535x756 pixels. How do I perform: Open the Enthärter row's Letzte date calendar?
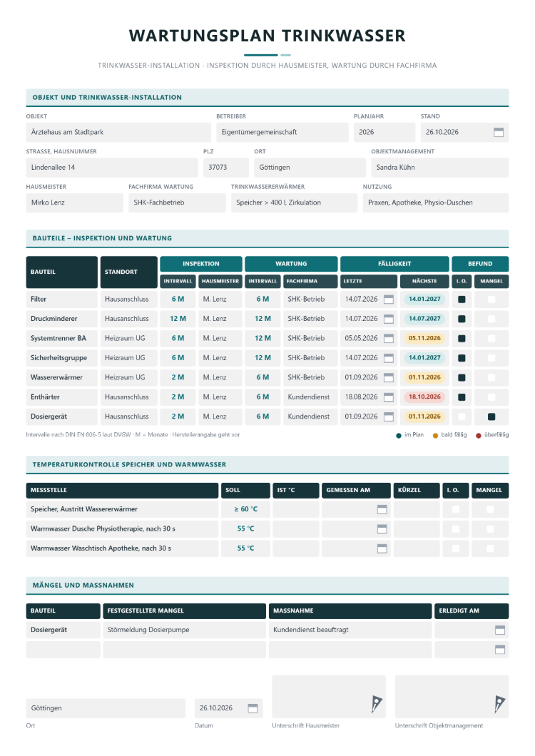[x=388, y=397]
